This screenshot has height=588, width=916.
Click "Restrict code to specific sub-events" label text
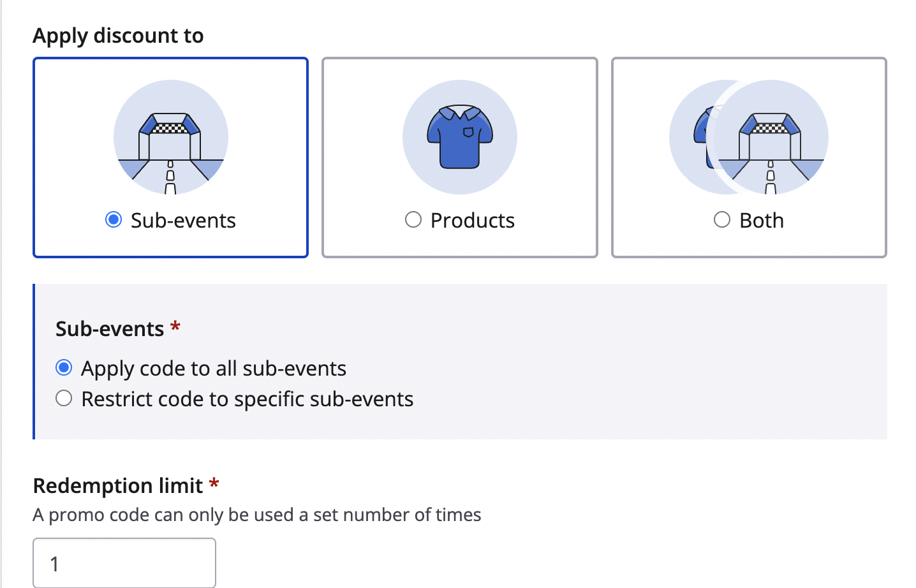(x=247, y=399)
